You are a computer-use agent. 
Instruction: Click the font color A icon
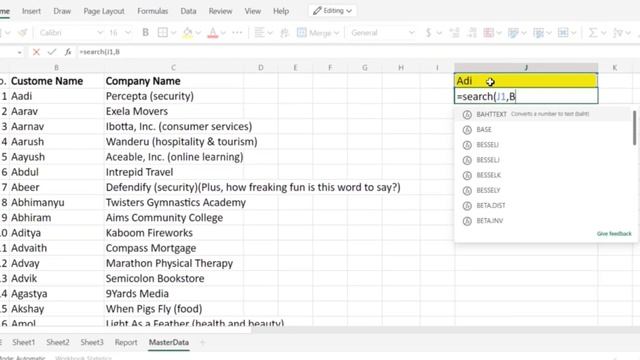(213, 33)
